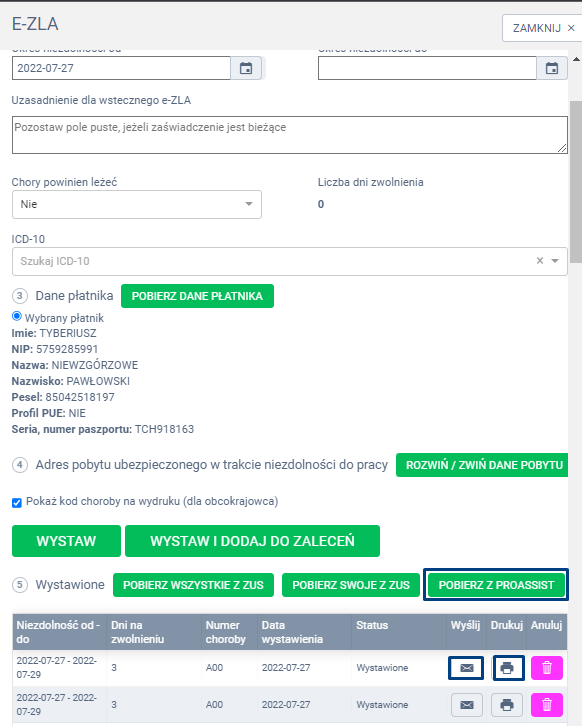This screenshot has width=582, height=726.
Task: Cancel first certificate with pink trash icon
Action: (547, 668)
